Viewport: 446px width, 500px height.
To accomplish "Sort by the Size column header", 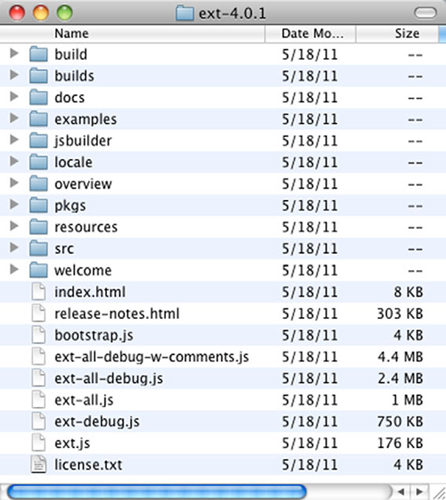I will [x=397, y=34].
